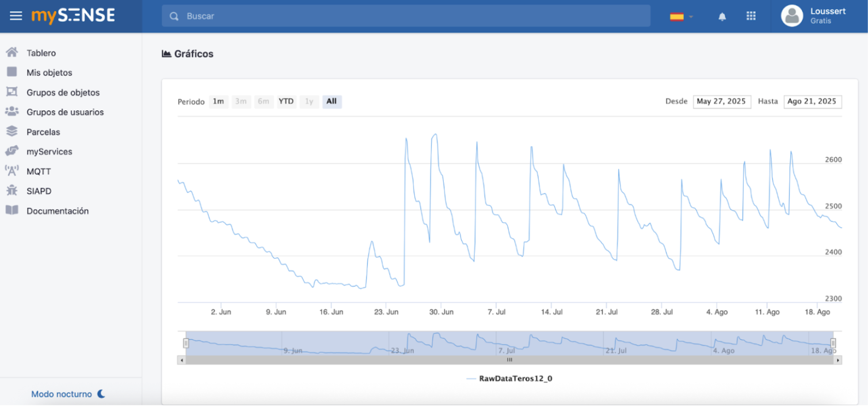Click the MQTT antenna icon

[x=12, y=171]
